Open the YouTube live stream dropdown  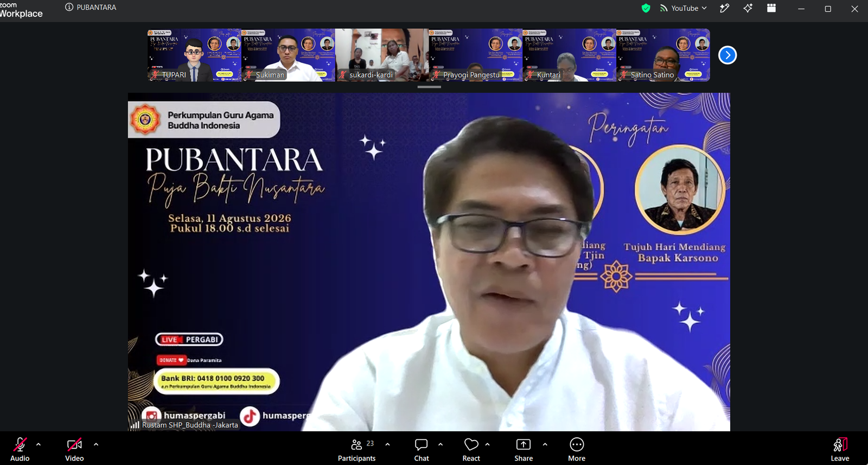tap(684, 8)
